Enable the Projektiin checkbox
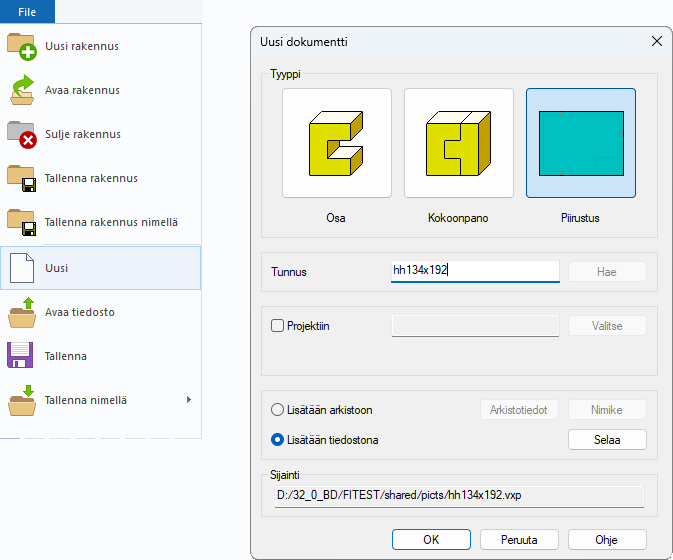Viewport: 673px width, 560px height. tap(278, 325)
